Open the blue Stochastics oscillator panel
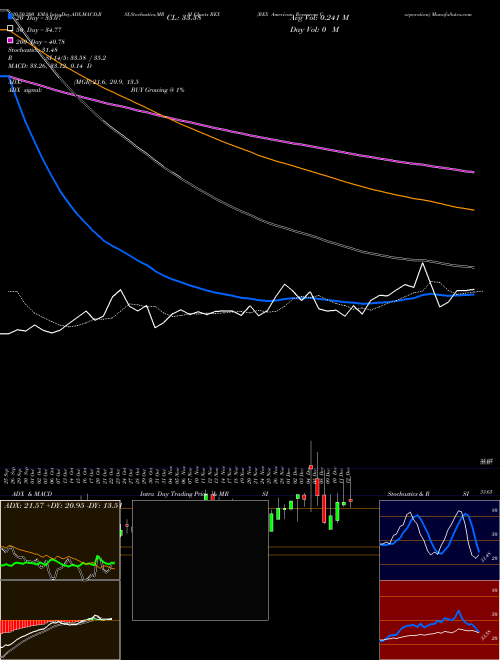The width and height of the screenshot is (500, 660). pos(439,540)
